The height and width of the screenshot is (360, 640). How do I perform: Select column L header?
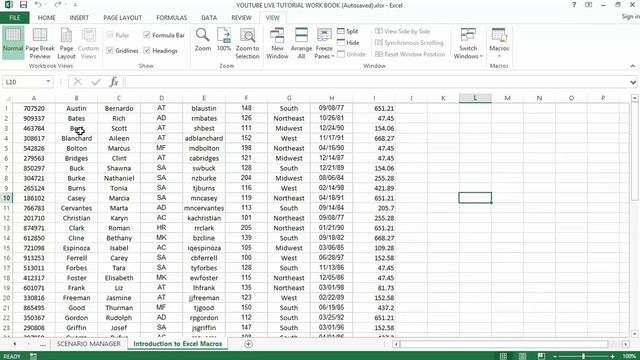pyautogui.click(x=475, y=98)
